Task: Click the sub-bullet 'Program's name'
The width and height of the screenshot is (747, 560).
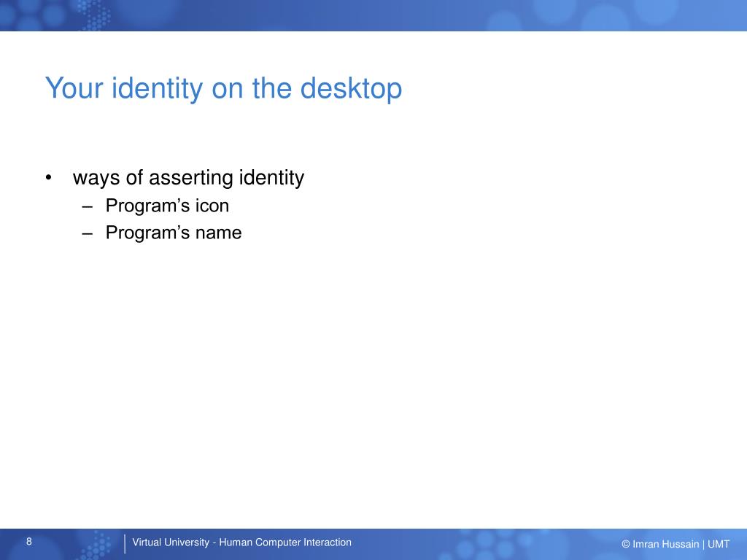Action: (x=174, y=233)
